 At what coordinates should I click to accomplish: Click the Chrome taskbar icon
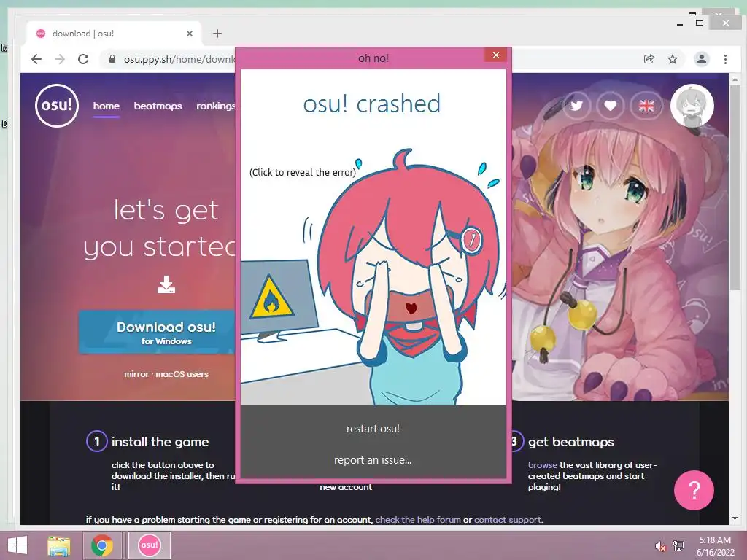(102, 545)
